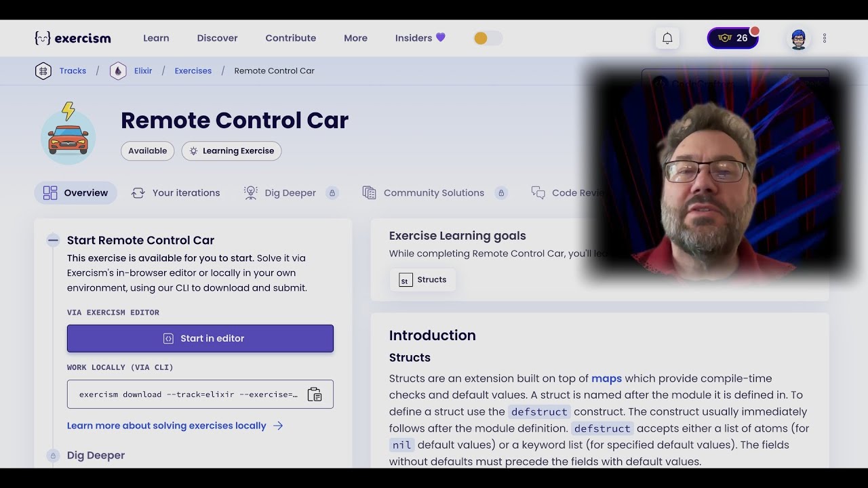Collapse the Start Remote Control Car step
This screenshot has height=488, width=868.
53,240
